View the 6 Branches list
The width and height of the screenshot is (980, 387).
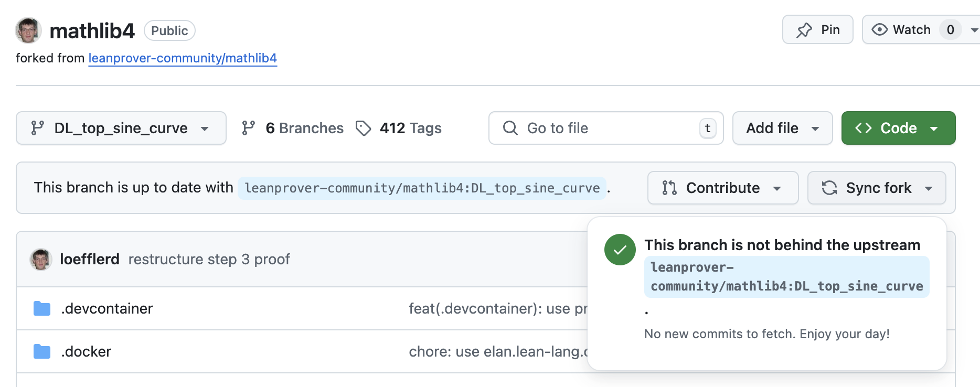[x=304, y=128]
